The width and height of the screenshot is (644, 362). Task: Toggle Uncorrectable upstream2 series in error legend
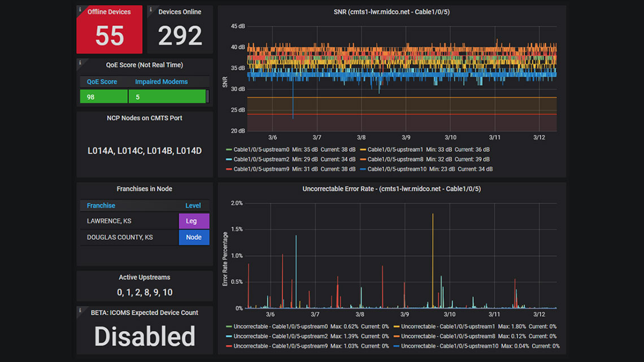pyautogui.click(x=278, y=336)
